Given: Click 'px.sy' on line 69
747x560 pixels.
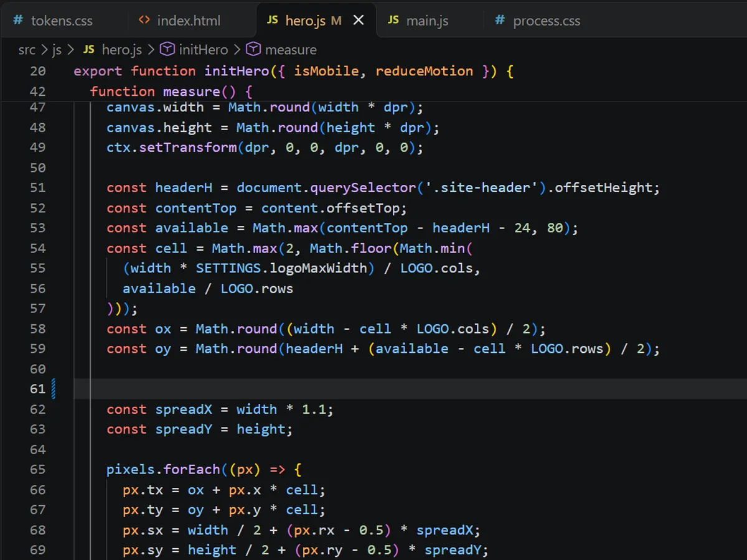Looking at the screenshot, I should tap(143, 550).
